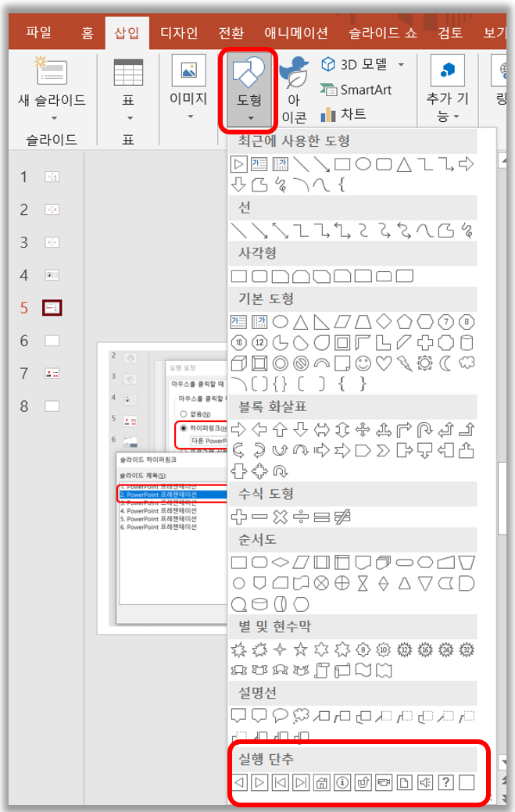Image resolution: width=515 pixels, height=812 pixels.
Task: Pick the smiley face basic shape
Action: (x=363, y=363)
